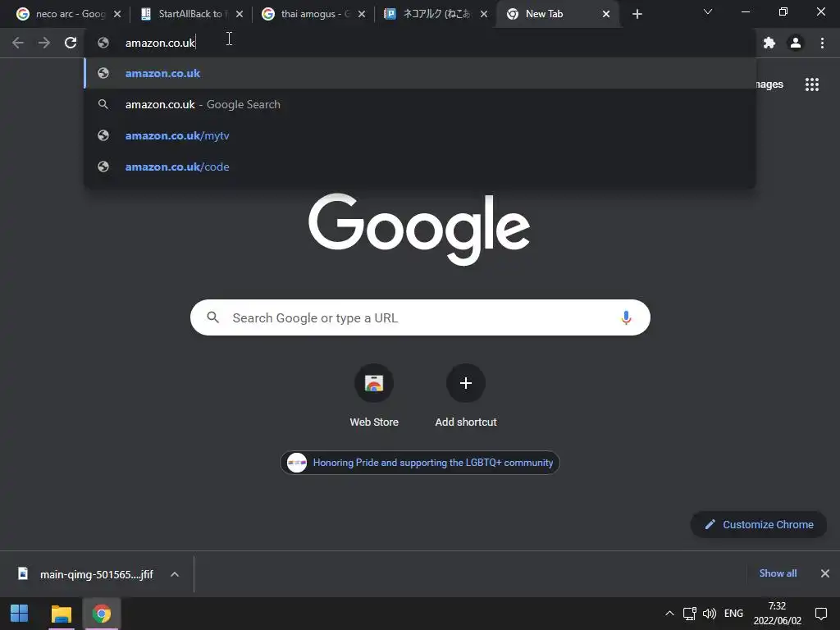Open Chrome three-dot menu
Screen dimensions: 840x630
tap(822, 43)
